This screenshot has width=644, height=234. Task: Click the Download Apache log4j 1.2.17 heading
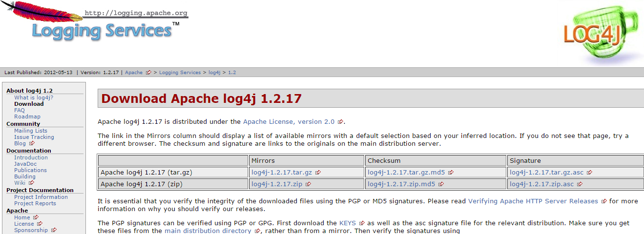click(201, 99)
